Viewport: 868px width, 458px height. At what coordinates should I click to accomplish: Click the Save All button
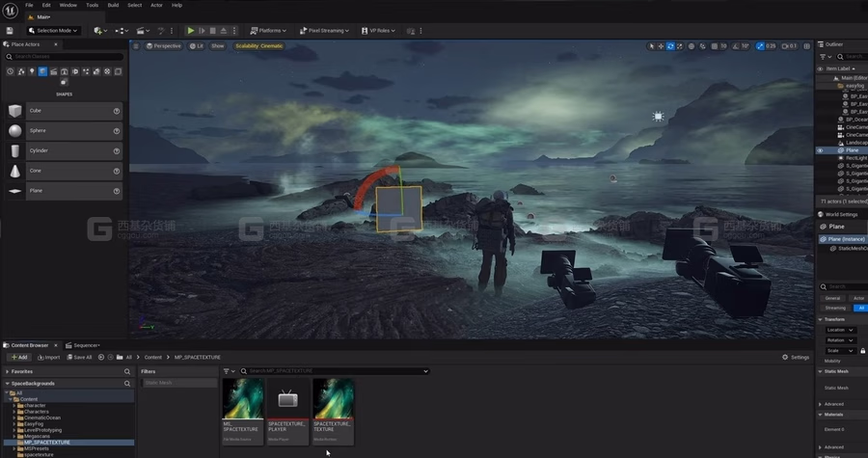pos(79,358)
